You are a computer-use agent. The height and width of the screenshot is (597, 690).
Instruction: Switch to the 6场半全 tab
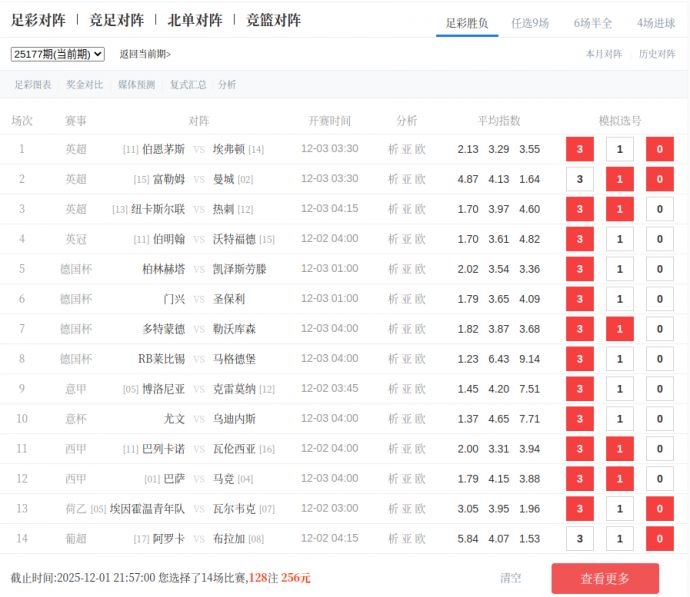pos(593,23)
